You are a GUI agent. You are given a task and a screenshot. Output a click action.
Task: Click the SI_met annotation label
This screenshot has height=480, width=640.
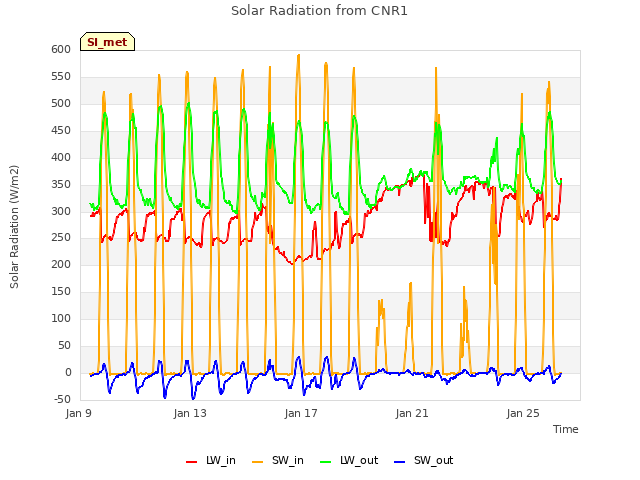pos(107,42)
